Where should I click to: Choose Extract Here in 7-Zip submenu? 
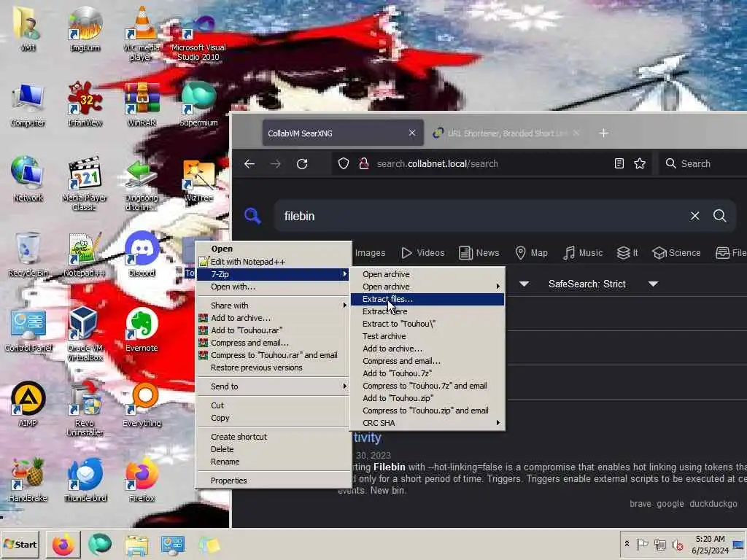click(427, 311)
